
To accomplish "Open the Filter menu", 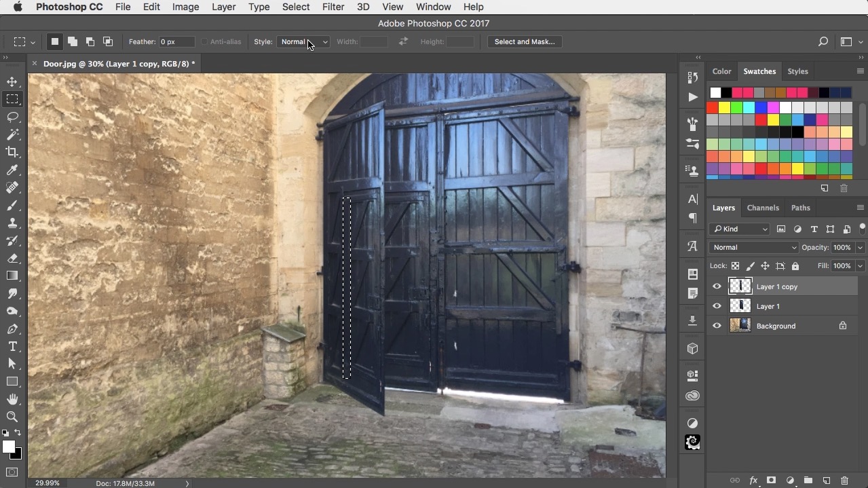I will [x=333, y=7].
